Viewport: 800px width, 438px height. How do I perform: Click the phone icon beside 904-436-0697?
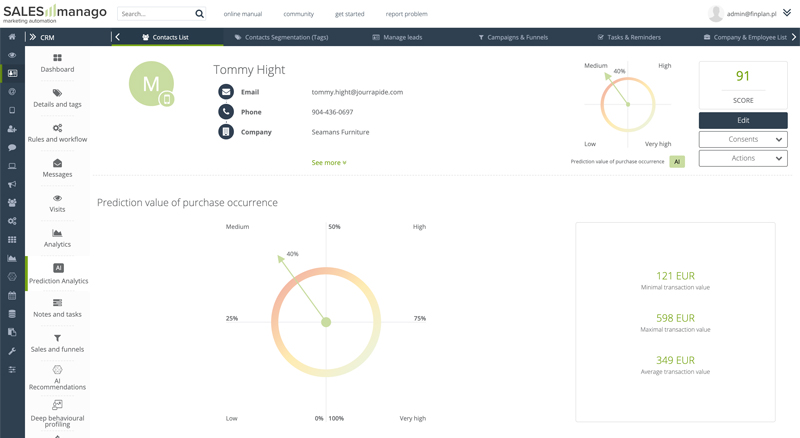[226, 112]
